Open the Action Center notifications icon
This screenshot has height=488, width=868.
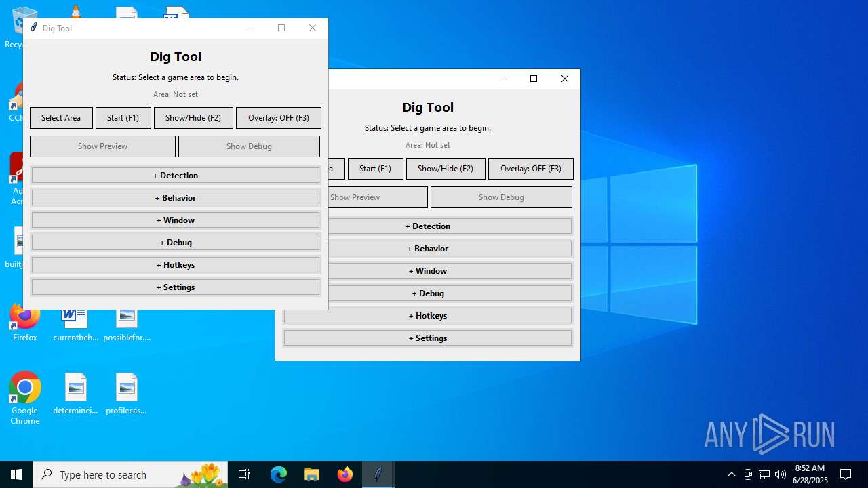(x=846, y=474)
